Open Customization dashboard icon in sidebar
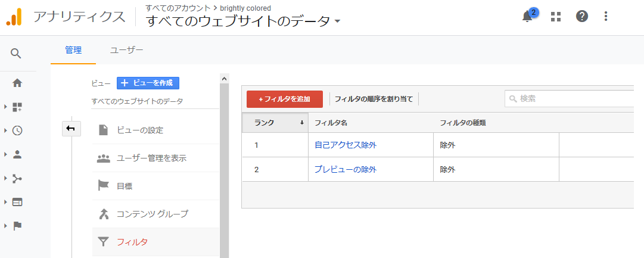644x258 pixels. [x=17, y=107]
